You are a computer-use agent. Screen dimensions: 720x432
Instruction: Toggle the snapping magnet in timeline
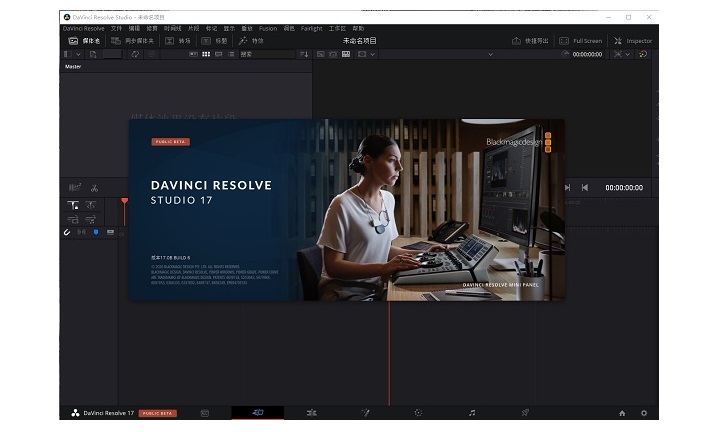tap(67, 232)
